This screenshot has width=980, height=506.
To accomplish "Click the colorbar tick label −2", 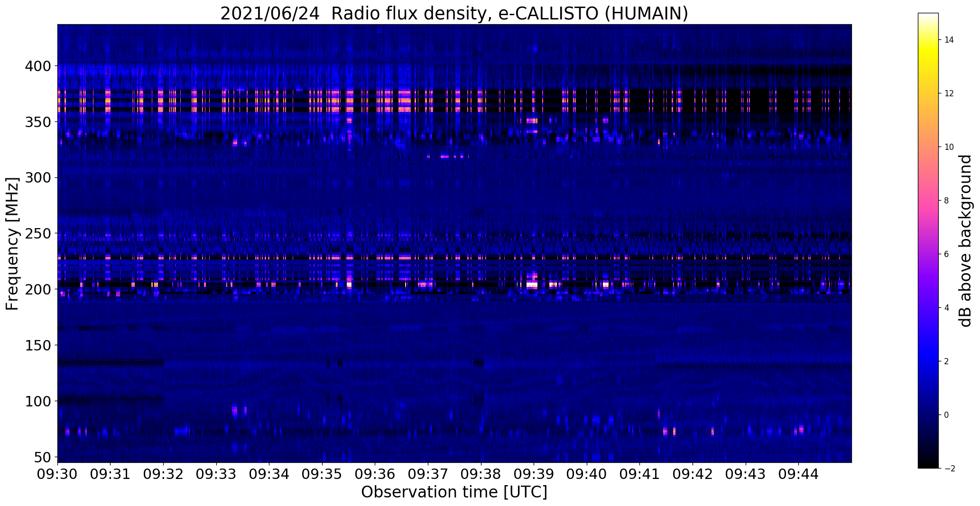I will [949, 469].
